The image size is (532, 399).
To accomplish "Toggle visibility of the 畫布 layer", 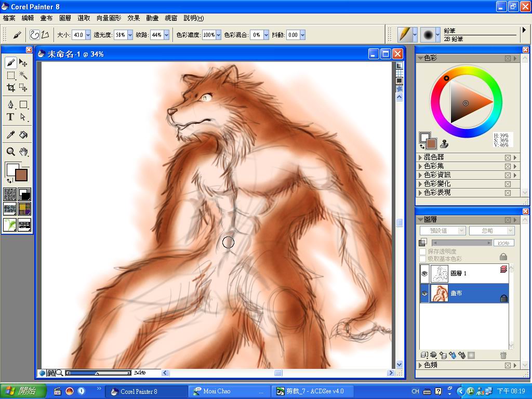I will [x=424, y=294].
